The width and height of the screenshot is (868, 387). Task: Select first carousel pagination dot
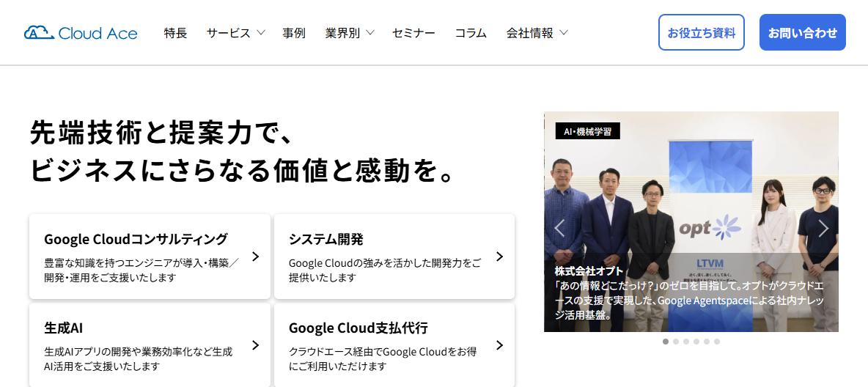666,342
